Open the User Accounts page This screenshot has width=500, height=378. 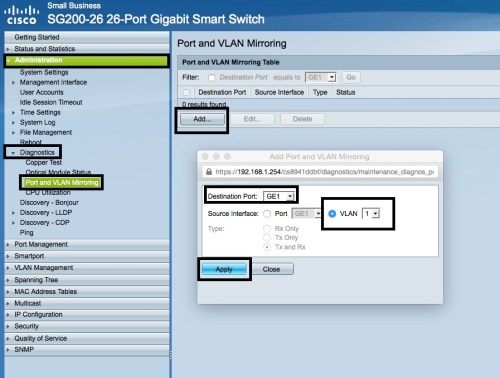tap(41, 92)
